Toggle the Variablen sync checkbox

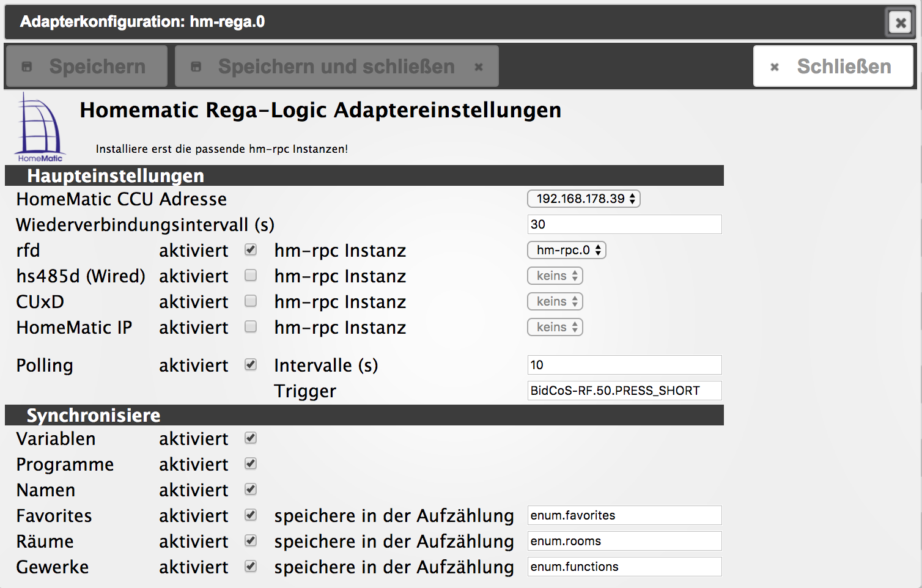(251, 438)
